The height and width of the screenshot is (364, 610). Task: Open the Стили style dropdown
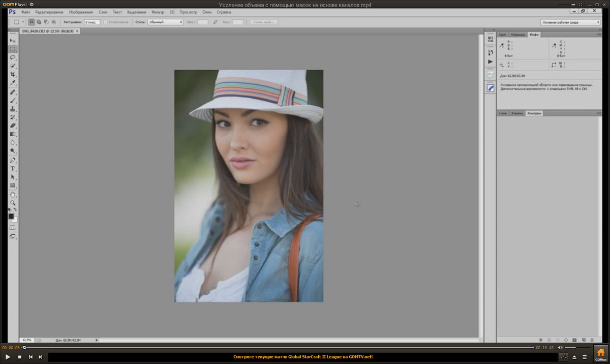[165, 22]
